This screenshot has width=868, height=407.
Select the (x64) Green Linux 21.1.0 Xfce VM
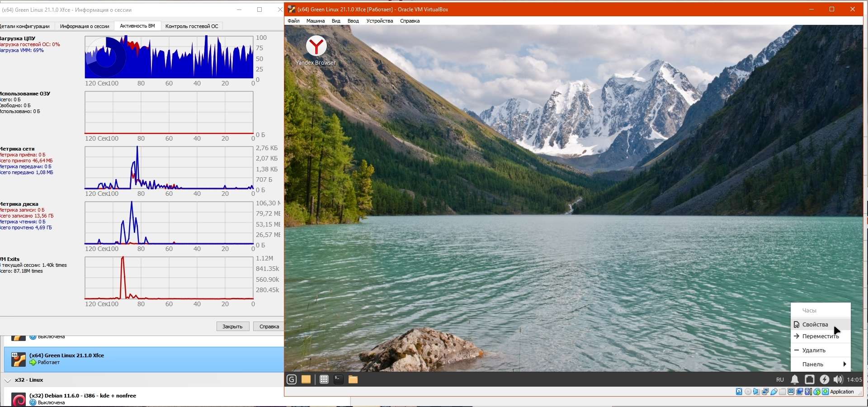pyautogui.click(x=144, y=360)
